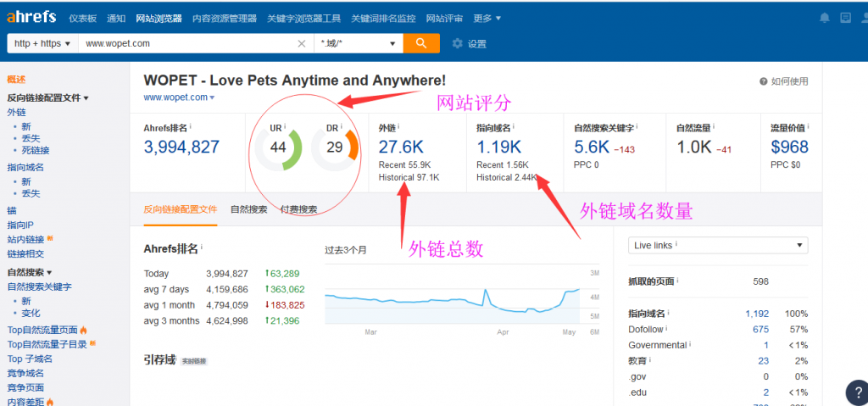Open 网站评审 in top navigation
Viewport: 868px width, 406px height.
pos(444,19)
